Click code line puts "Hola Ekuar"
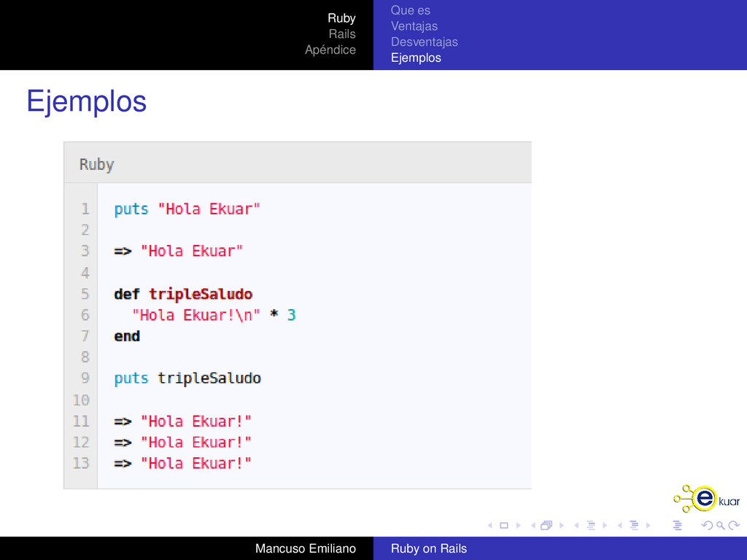 (187, 209)
